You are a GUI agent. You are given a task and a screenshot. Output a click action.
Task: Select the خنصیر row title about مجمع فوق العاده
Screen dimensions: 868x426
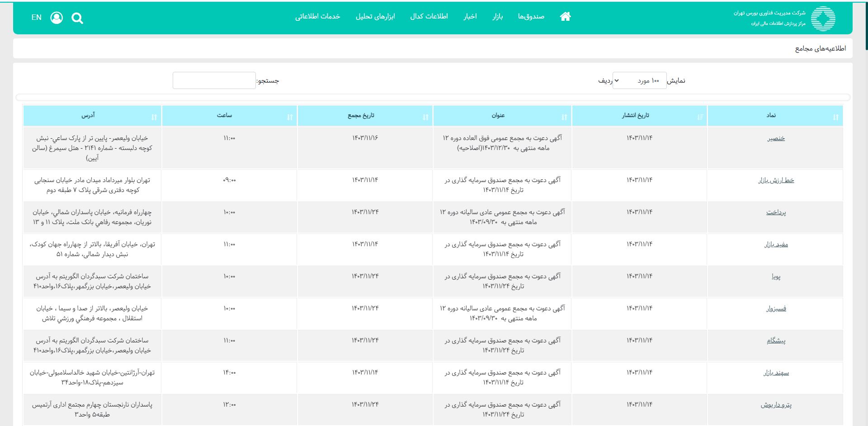(503, 143)
